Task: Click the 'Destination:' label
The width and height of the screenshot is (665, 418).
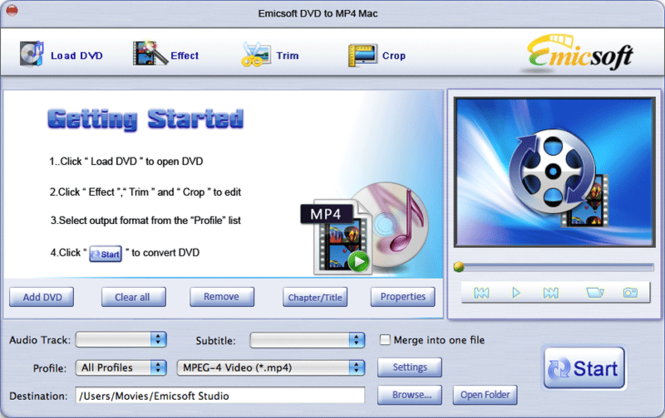Action: point(39,396)
